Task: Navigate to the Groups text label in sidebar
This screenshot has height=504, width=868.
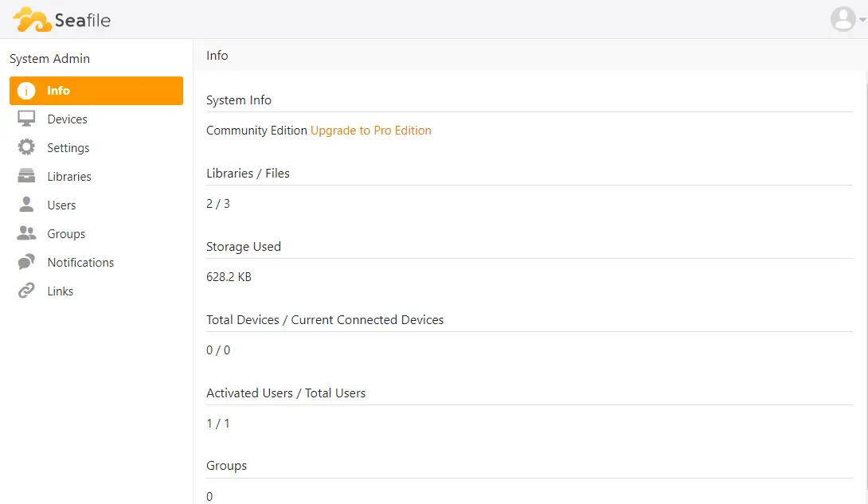Action: tap(66, 234)
